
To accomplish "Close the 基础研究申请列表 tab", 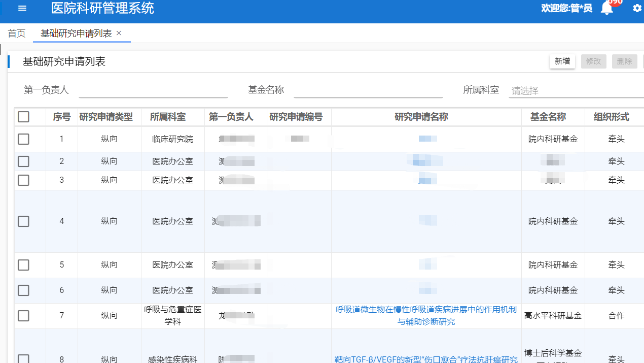I will point(119,33).
